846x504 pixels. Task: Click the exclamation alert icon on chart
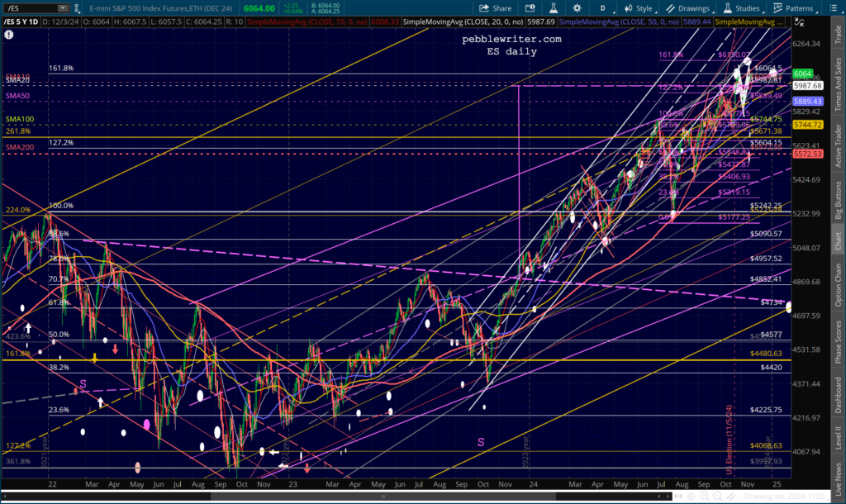pyautogui.click(x=8, y=35)
